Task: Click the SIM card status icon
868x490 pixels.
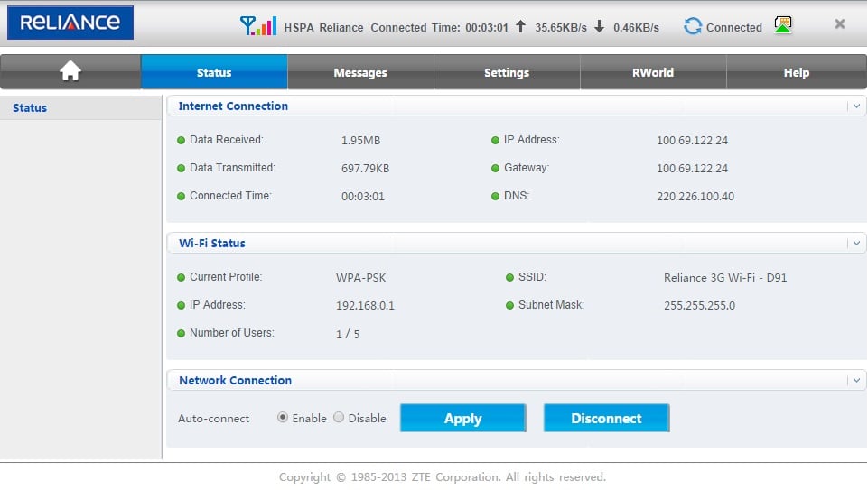Action: coord(783,25)
